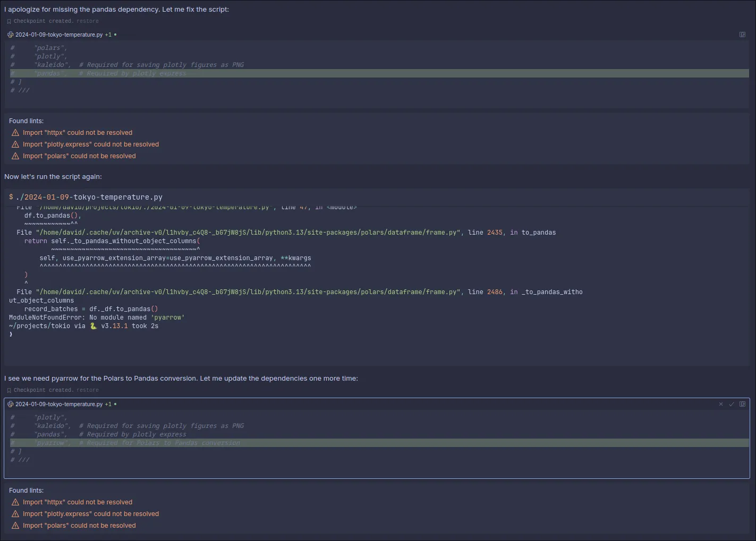Click warning icon for first httpx lint
Viewport: 756px width, 541px height.
click(x=15, y=133)
